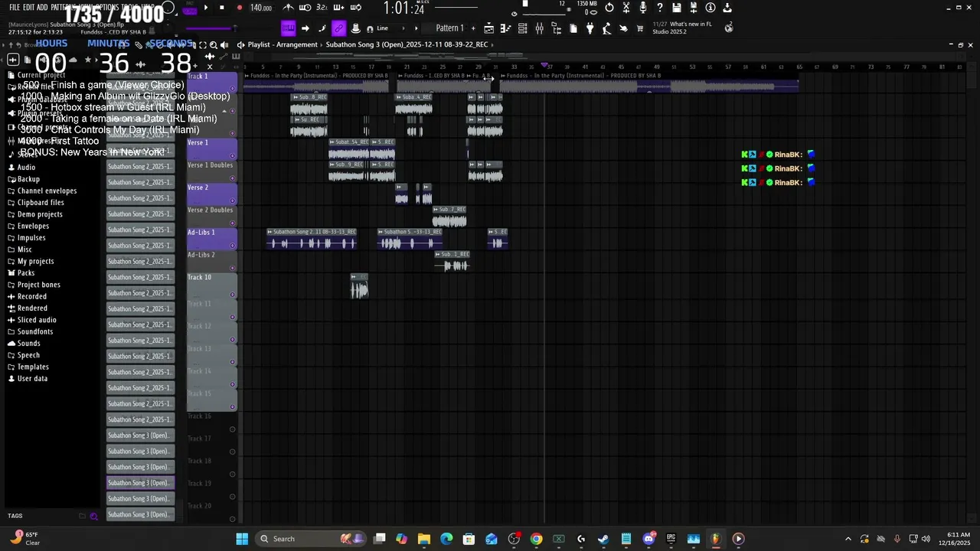Expand the Backup folder in browser
Viewport: 980px width, 551px height.
[28, 179]
